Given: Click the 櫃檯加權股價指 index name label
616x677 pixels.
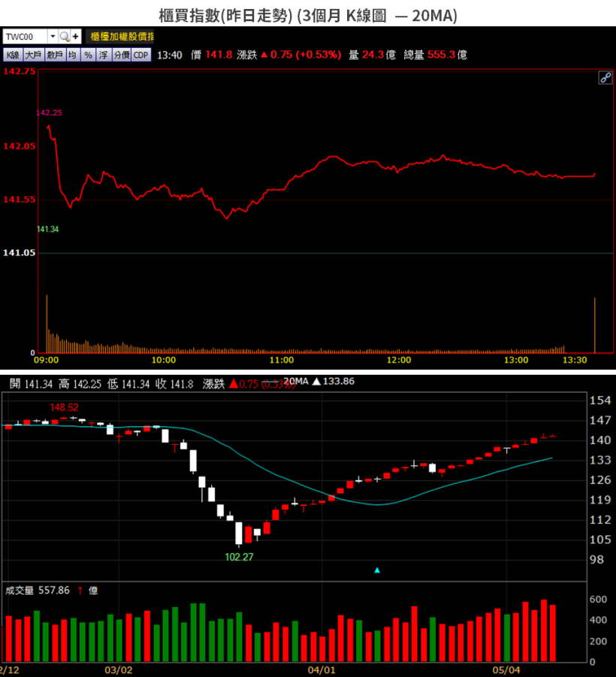Looking at the screenshot, I should pos(121,37).
